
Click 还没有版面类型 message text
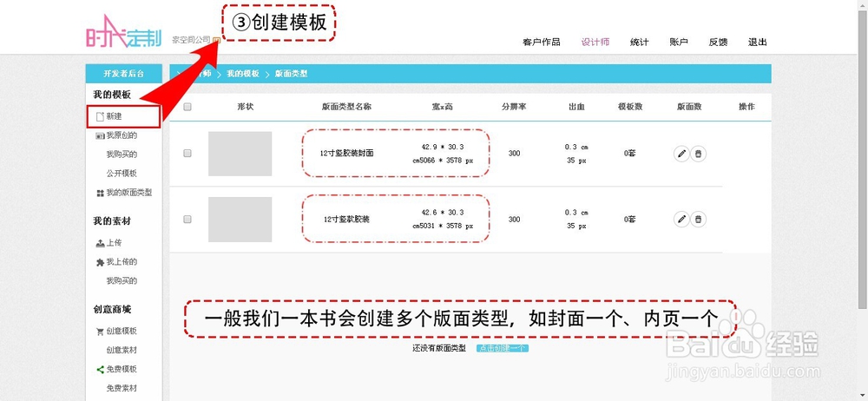[439, 348]
